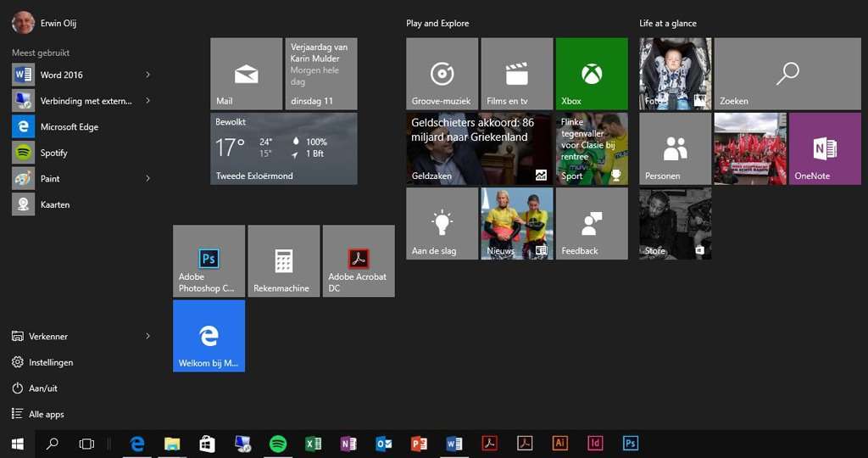Open the Geldzaken news tile
The width and height of the screenshot is (868, 458).
click(x=480, y=148)
